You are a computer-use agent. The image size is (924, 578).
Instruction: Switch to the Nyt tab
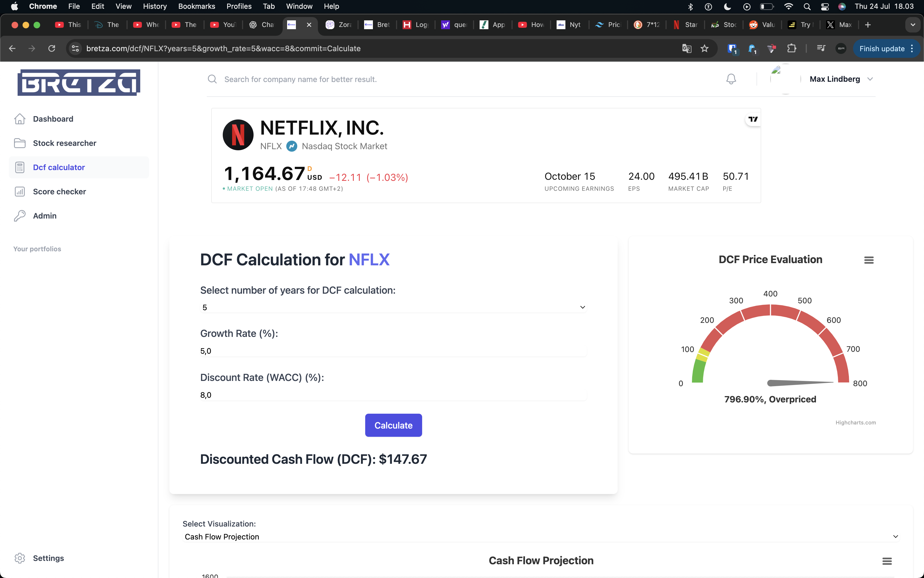tap(569, 25)
